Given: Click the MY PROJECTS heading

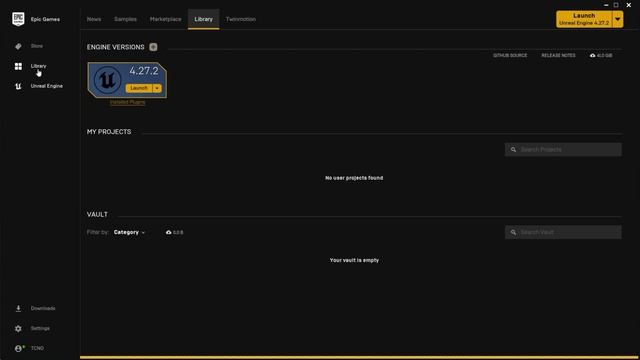Looking at the screenshot, I should tap(109, 132).
